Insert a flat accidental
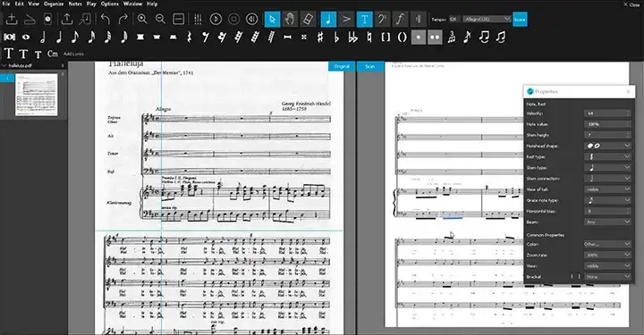The height and width of the screenshot is (335, 644). (x=336, y=38)
